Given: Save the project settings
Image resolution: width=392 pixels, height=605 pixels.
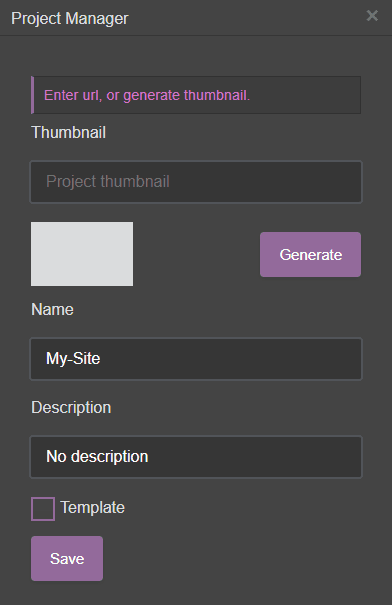Looking at the screenshot, I should 67,558.
